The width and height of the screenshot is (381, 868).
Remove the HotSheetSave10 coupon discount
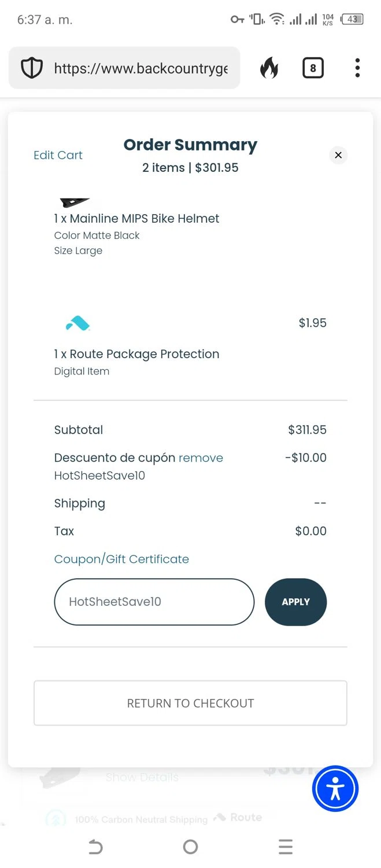tap(201, 458)
